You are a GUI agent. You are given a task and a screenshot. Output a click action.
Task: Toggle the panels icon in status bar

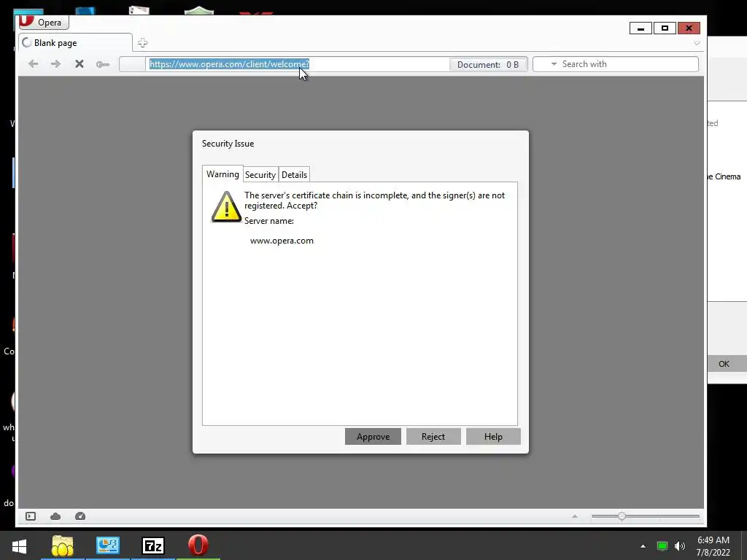pyautogui.click(x=31, y=516)
